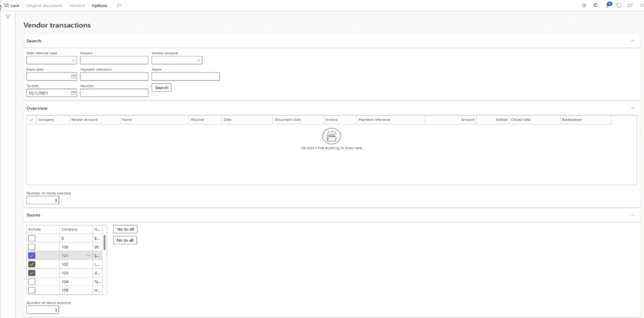Sort by Company column in Overview grid
Viewport: 644px width, 318px height.
pos(47,120)
